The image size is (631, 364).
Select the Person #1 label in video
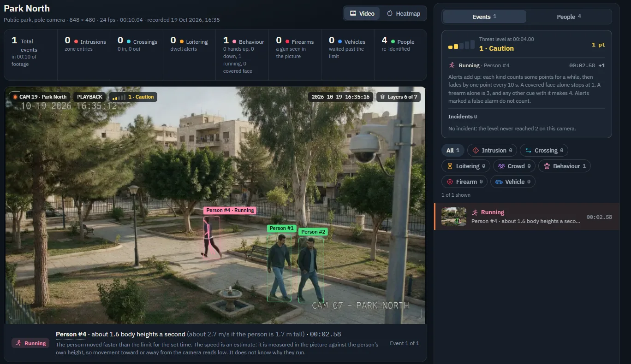(x=281, y=228)
